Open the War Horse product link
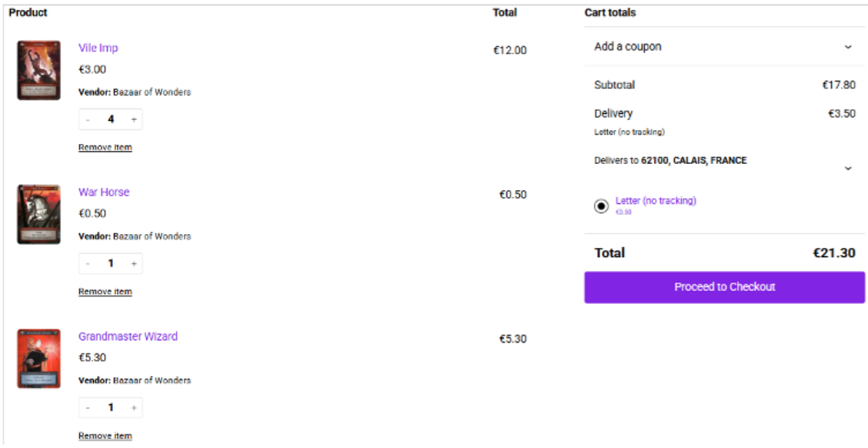The image size is (868, 448). pos(104,192)
